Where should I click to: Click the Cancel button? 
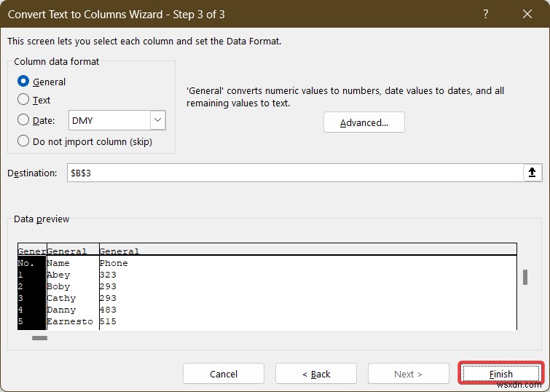[224, 374]
